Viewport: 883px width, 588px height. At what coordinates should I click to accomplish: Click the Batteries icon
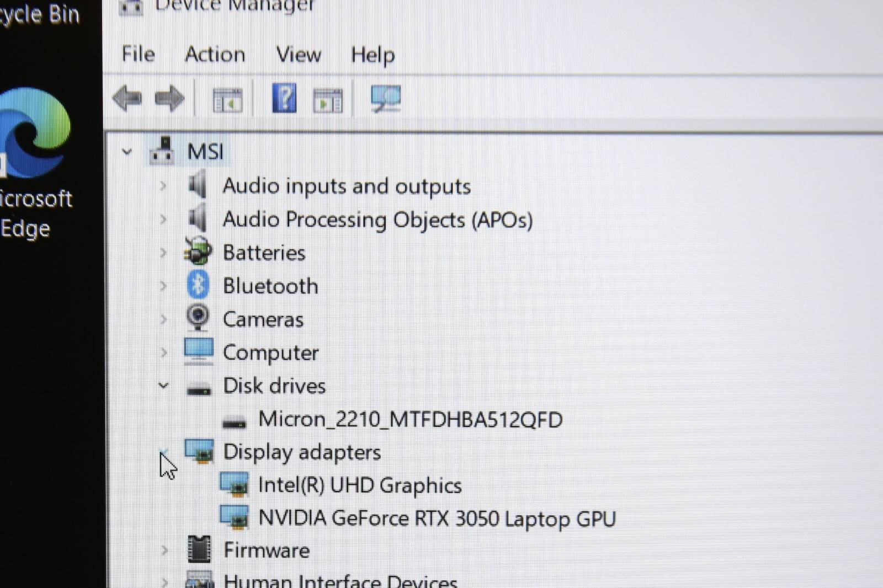[198, 251]
